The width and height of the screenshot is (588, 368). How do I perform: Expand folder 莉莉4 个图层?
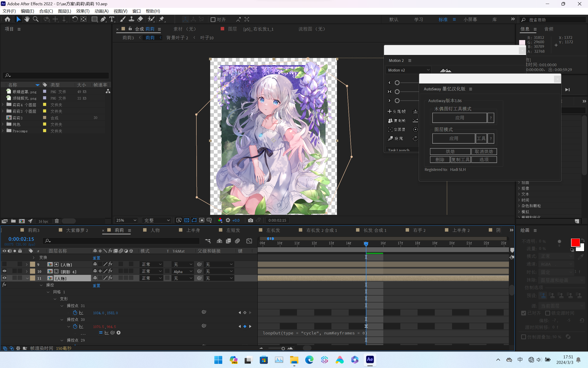3,105
